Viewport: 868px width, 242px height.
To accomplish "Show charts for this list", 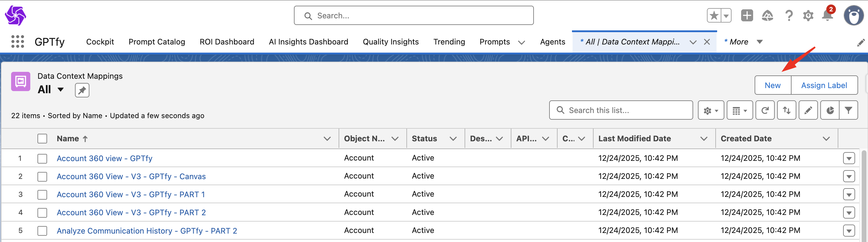I will [830, 110].
